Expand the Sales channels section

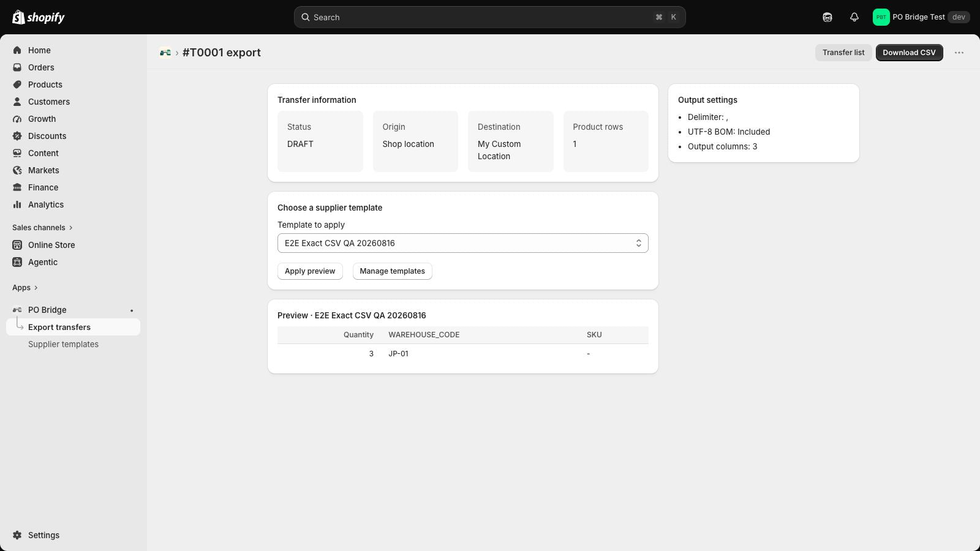(x=42, y=228)
